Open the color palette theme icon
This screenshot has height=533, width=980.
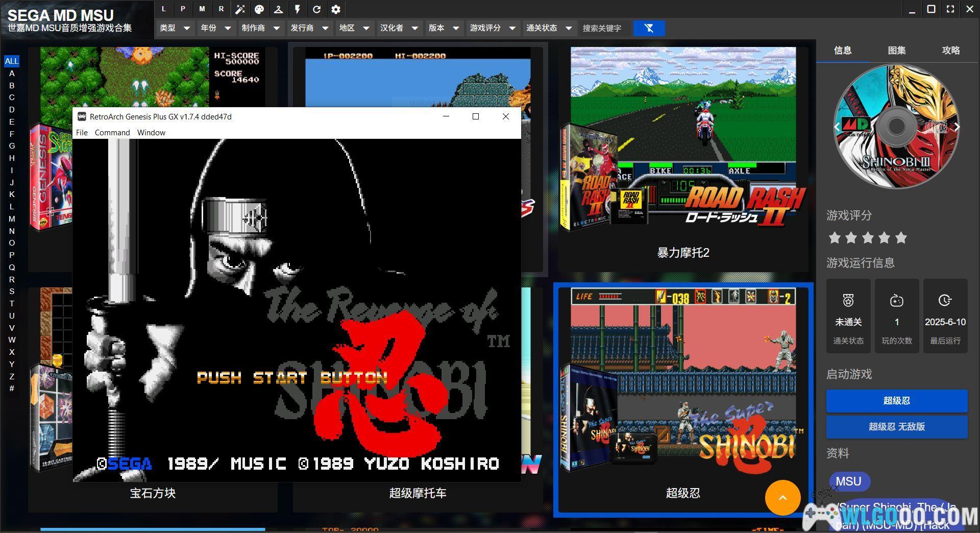point(259,9)
